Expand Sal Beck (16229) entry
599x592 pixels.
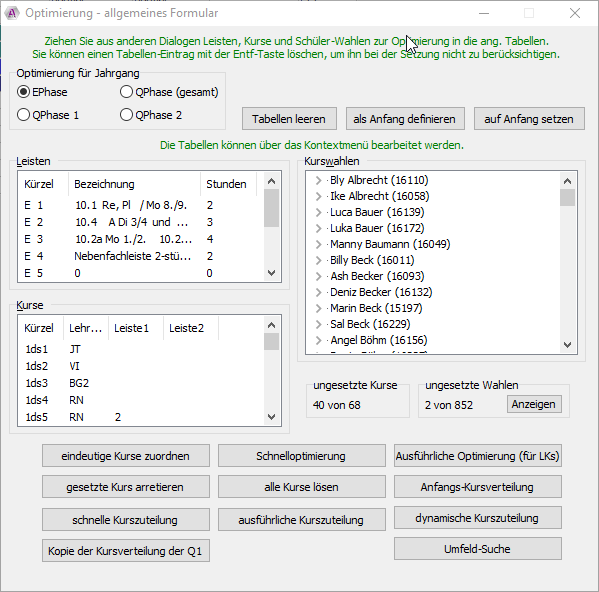pyautogui.click(x=319, y=324)
